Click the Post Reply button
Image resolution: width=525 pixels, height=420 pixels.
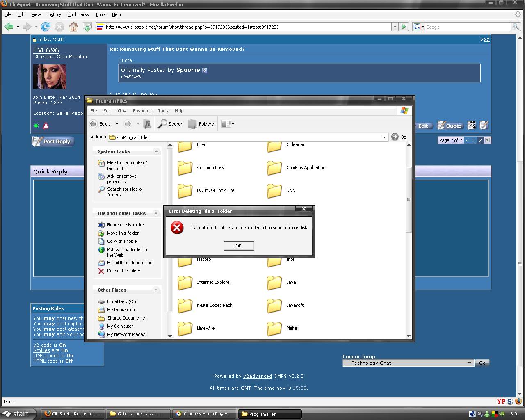(x=52, y=142)
